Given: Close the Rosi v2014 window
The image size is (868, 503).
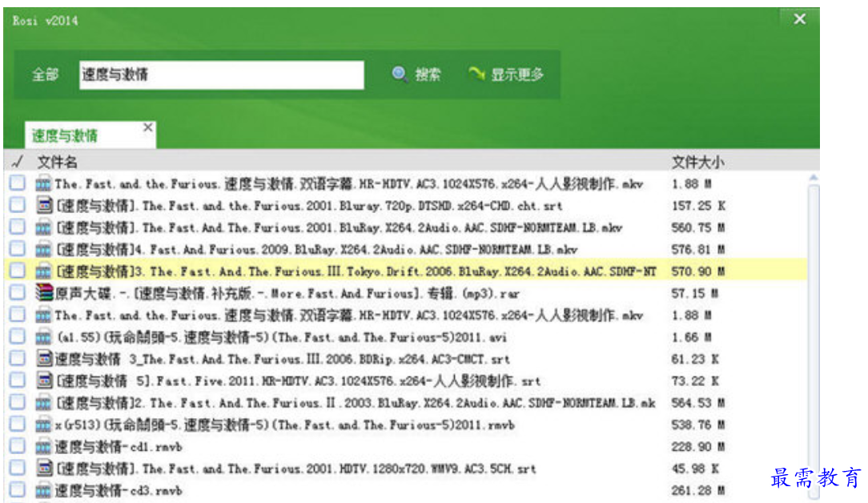Looking at the screenshot, I should [x=800, y=19].
